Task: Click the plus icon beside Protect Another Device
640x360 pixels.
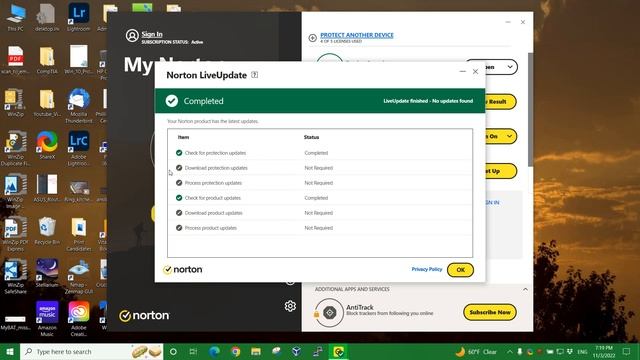Action: point(313,38)
